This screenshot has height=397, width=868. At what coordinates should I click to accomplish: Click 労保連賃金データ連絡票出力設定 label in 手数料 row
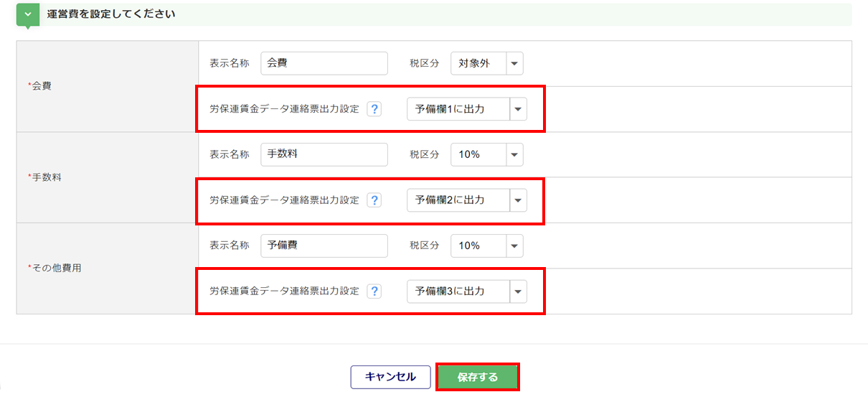point(284,200)
